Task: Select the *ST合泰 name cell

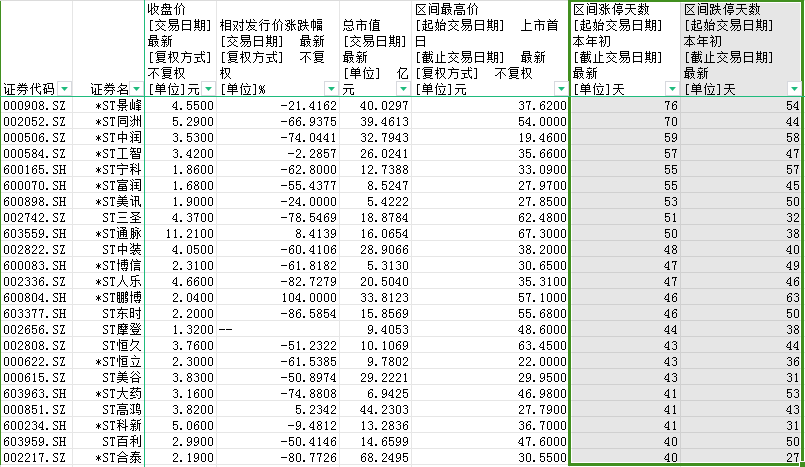Action: [108, 458]
